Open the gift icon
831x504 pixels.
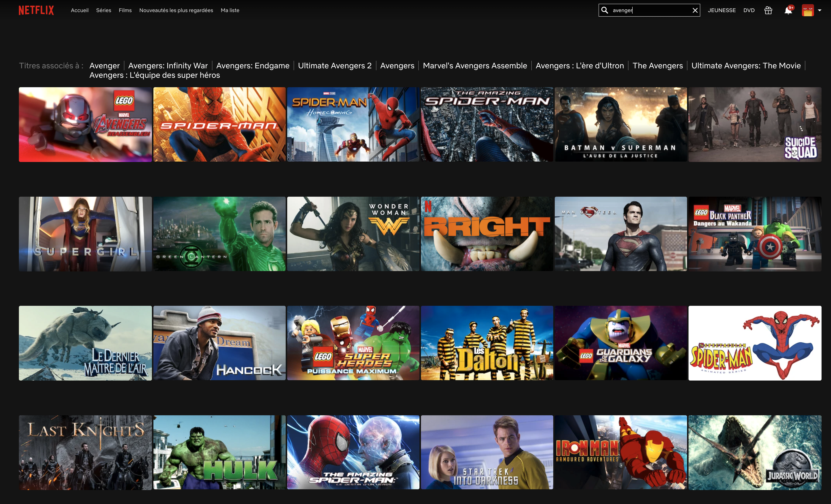[x=768, y=10]
